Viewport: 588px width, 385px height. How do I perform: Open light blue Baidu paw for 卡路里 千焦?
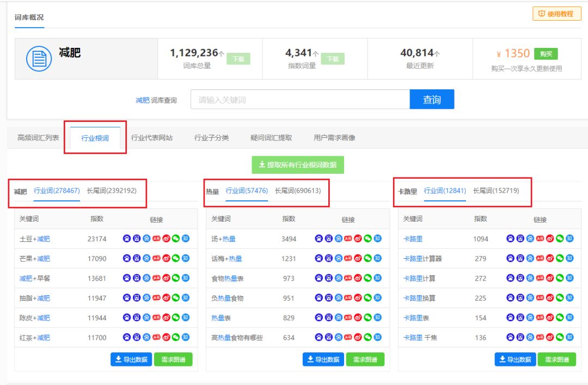[530, 337]
